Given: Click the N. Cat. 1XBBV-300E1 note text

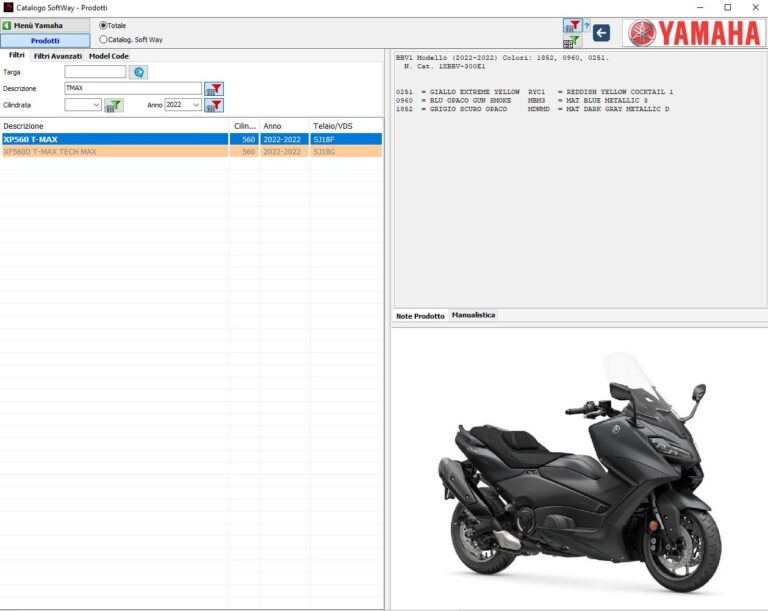Looking at the screenshot, I should pos(444,67).
